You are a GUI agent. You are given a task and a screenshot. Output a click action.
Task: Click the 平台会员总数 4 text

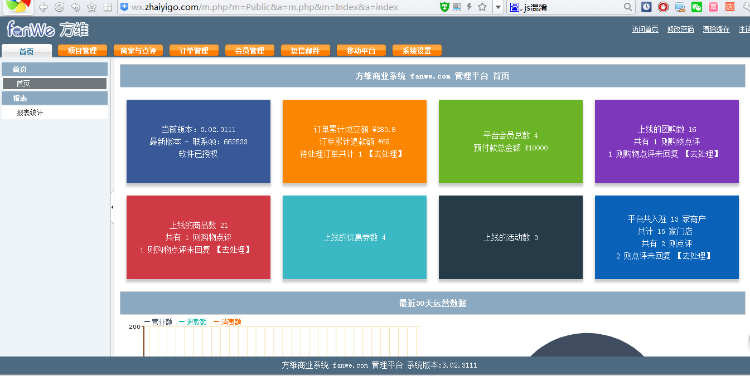[x=510, y=135]
